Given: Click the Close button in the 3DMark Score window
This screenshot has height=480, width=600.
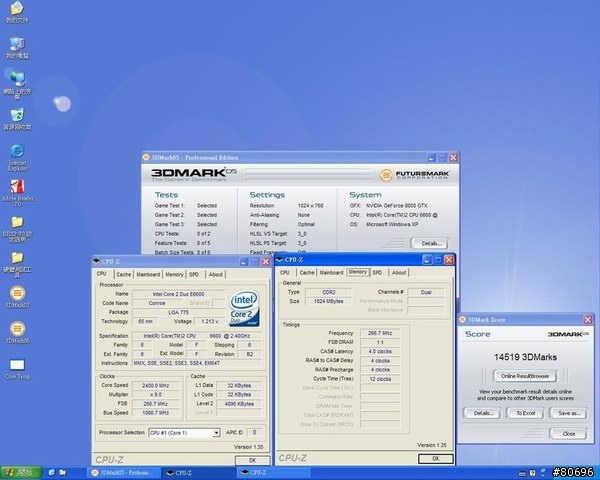Looking at the screenshot, I should point(569,434).
